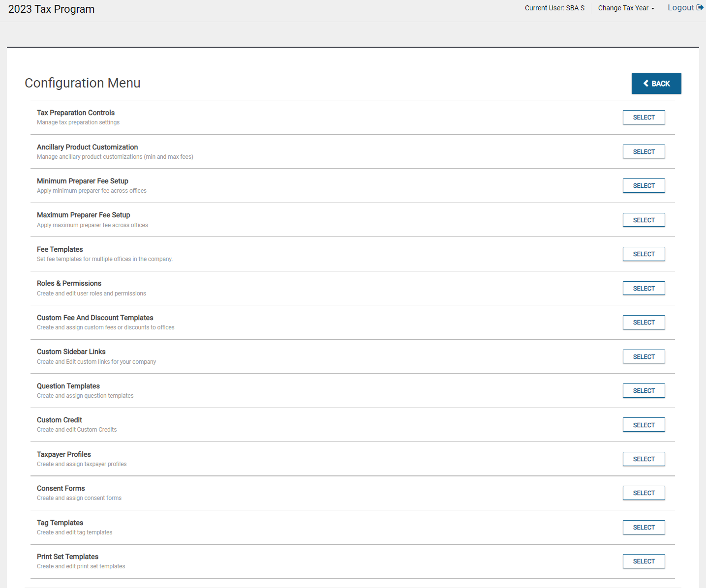The image size is (706, 588).
Task: Open Roles & Permissions via Select
Action: [x=644, y=289]
